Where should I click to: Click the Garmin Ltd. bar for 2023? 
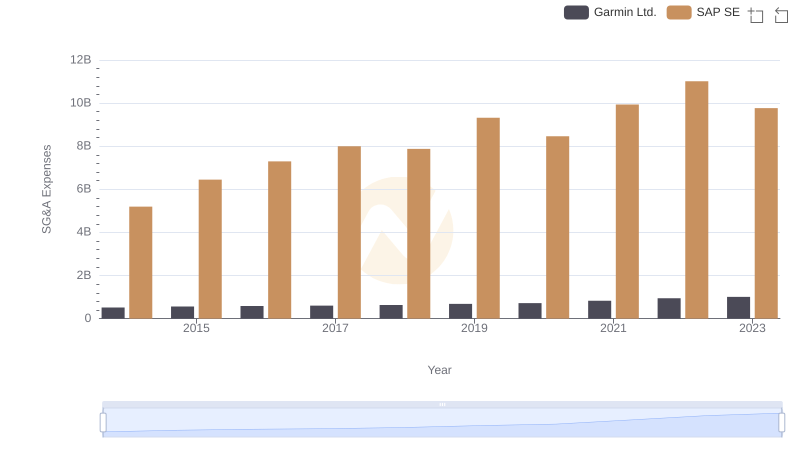tap(739, 308)
